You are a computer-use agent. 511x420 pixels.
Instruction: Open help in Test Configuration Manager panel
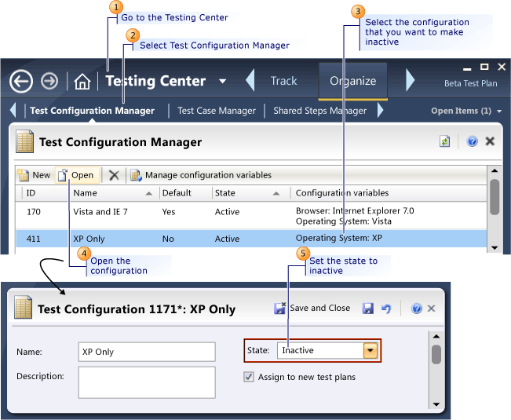pyautogui.click(x=472, y=141)
